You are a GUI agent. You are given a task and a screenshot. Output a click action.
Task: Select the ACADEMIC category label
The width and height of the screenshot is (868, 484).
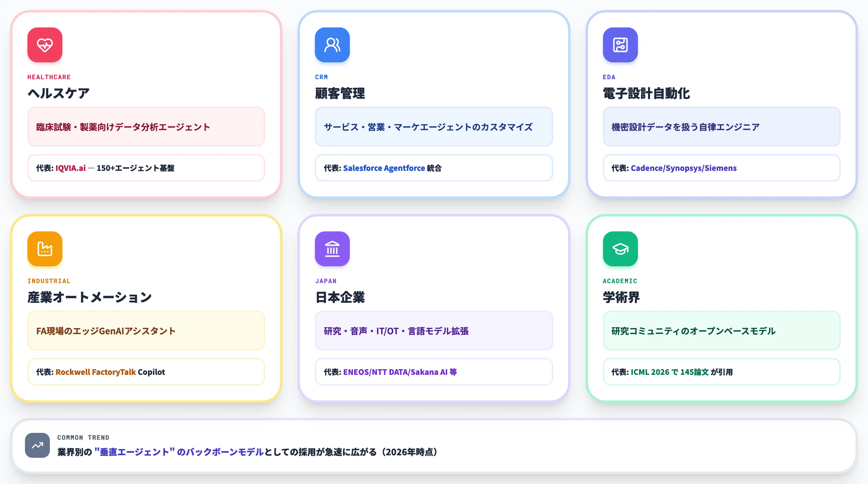click(x=620, y=281)
